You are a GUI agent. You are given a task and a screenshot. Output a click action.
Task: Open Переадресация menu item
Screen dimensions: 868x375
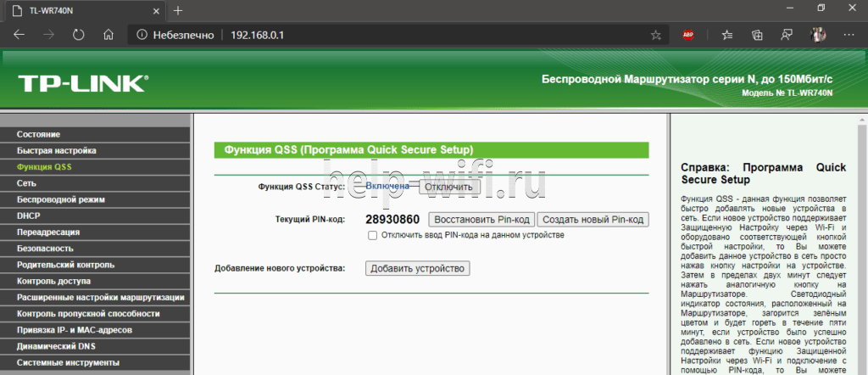(95, 232)
